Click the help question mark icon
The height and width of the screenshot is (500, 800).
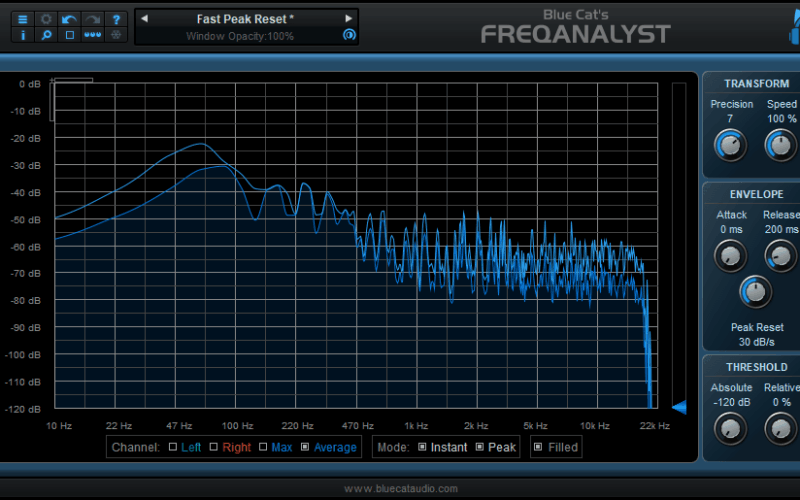tap(117, 19)
